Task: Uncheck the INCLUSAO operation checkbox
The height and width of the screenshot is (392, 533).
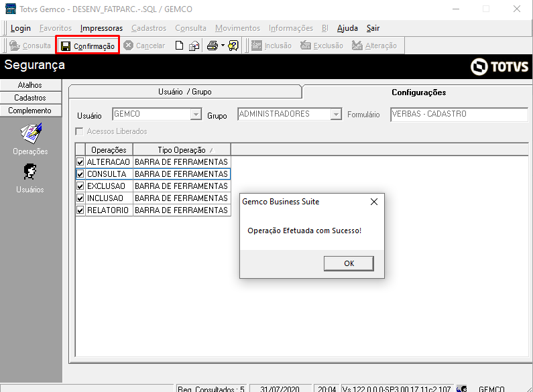Action: tap(80, 198)
